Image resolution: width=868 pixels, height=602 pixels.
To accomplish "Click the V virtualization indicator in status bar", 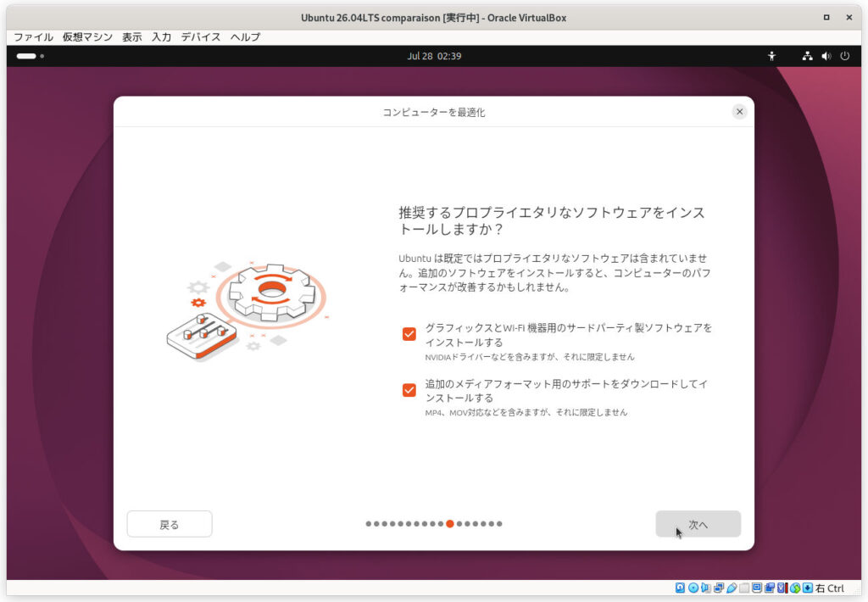I will (x=782, y=588).
